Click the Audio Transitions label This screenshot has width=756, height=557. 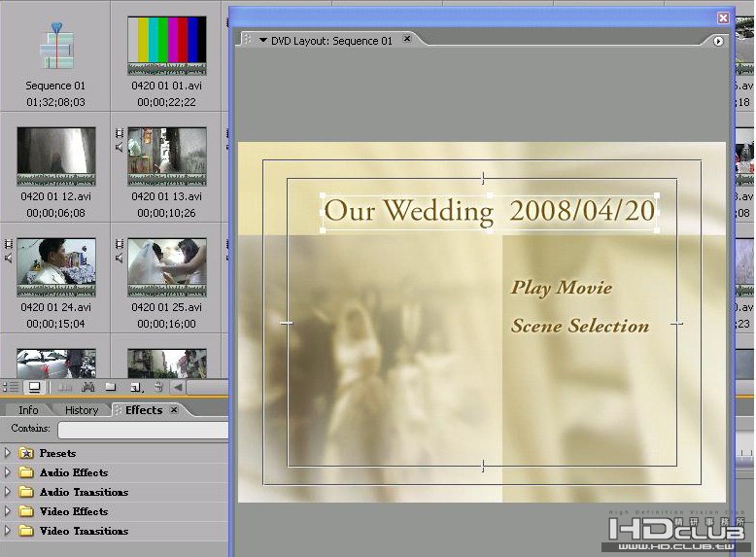(84, 492)
